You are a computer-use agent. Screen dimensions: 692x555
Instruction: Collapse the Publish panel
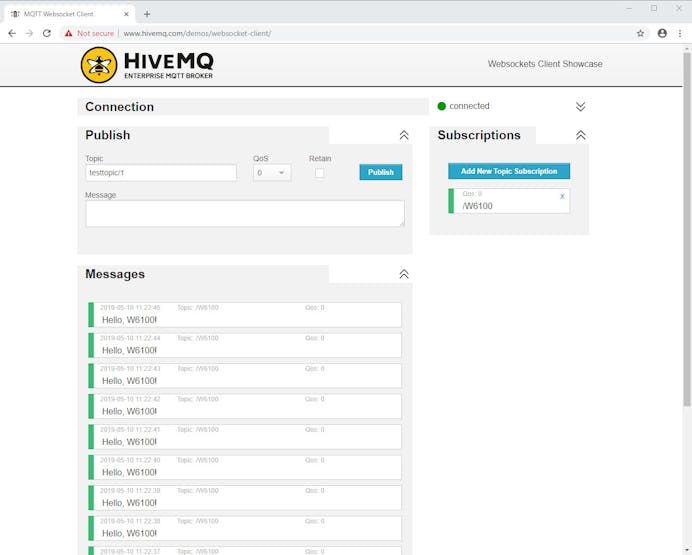pos(404,135)
